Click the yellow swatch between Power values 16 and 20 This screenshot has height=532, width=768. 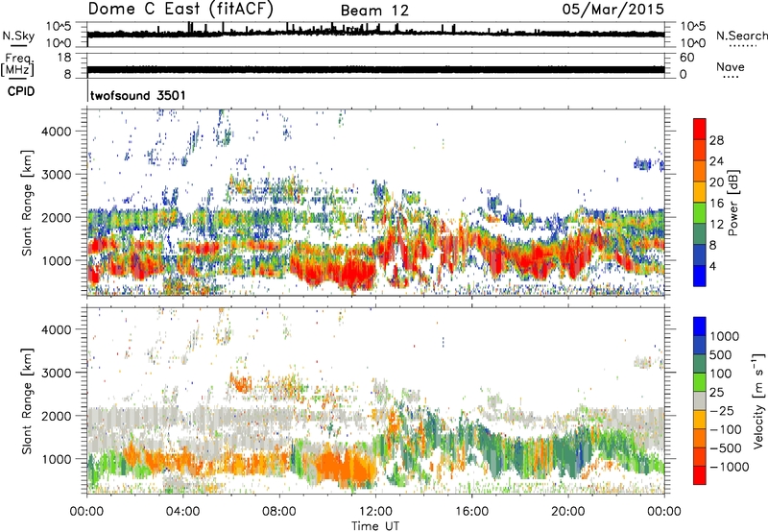pyautogui.click(x=700, y=191)
